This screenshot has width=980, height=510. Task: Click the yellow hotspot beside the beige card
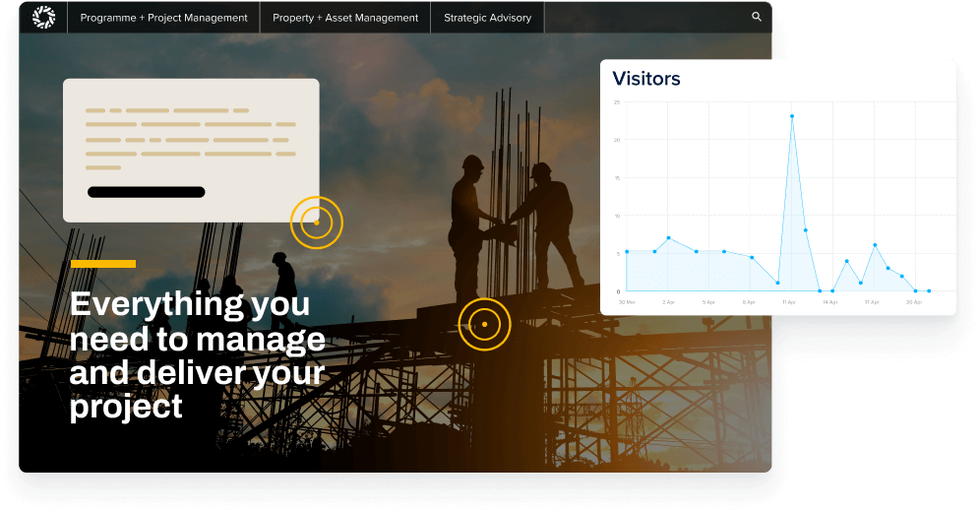click(316, 222)
